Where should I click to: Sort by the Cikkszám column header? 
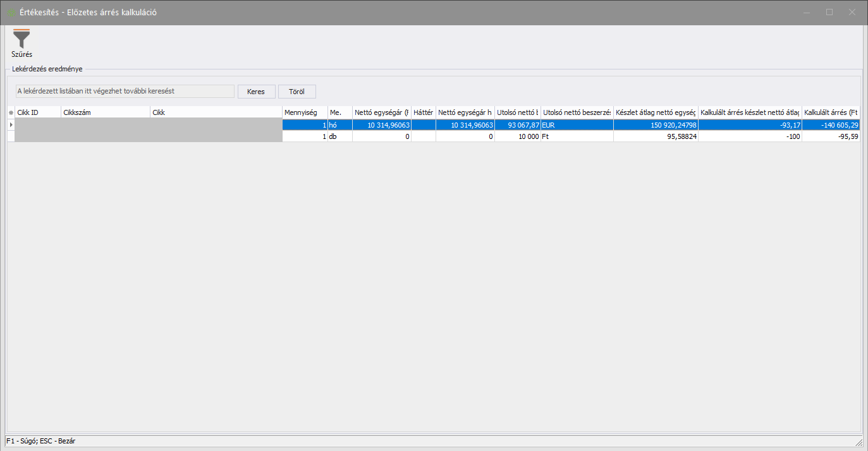pos(105,112)
